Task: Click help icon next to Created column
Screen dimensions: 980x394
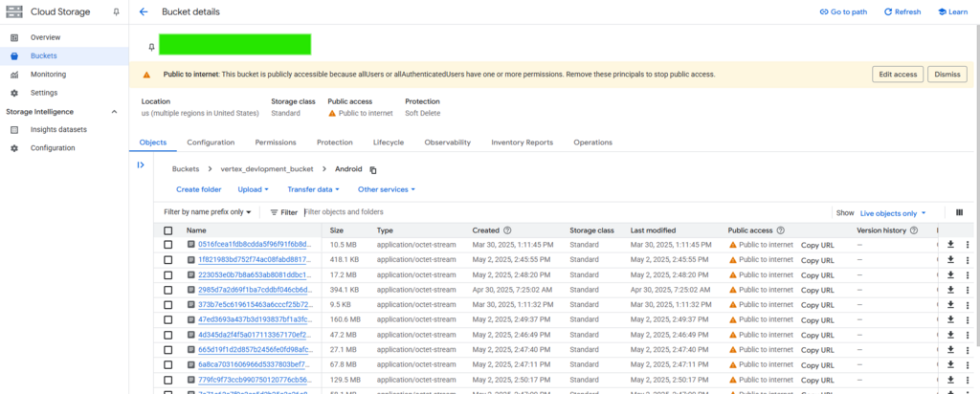Action: coord(507,230)
